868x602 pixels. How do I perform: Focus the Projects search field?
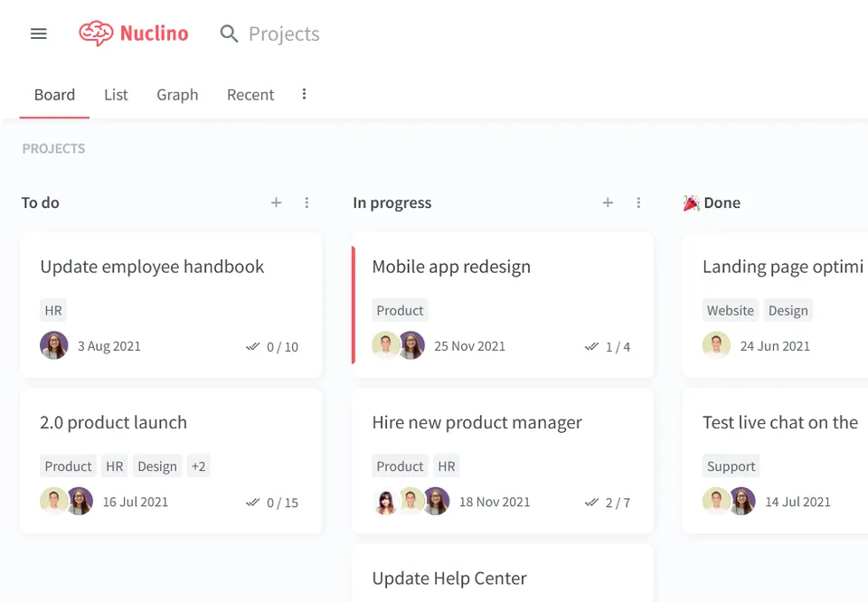[283, 33]
